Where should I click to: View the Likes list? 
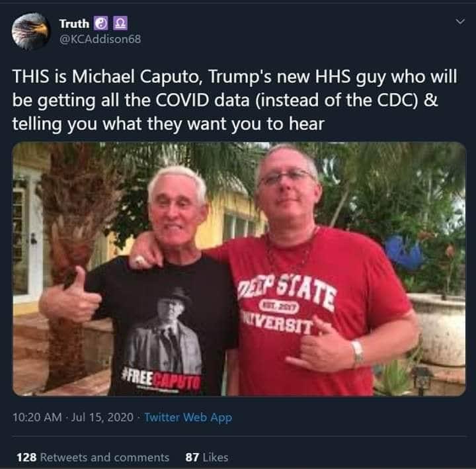(x=216, y=457)
